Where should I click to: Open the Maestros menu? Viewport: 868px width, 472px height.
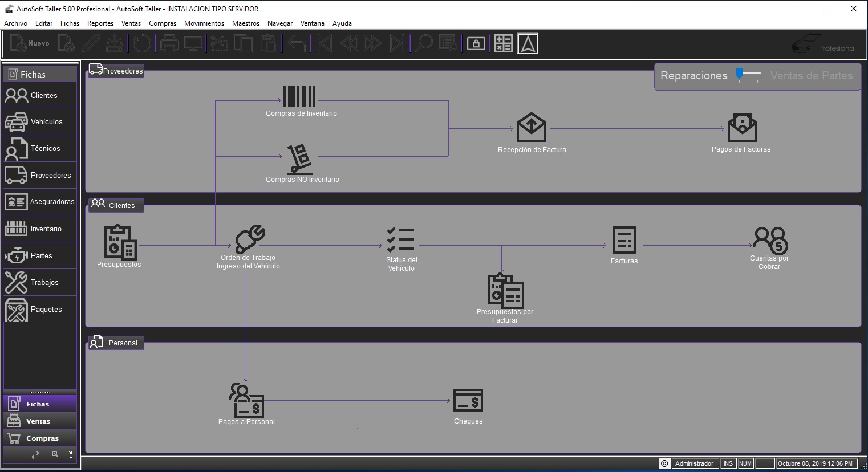pyautogui.click(x=246, y=23)
